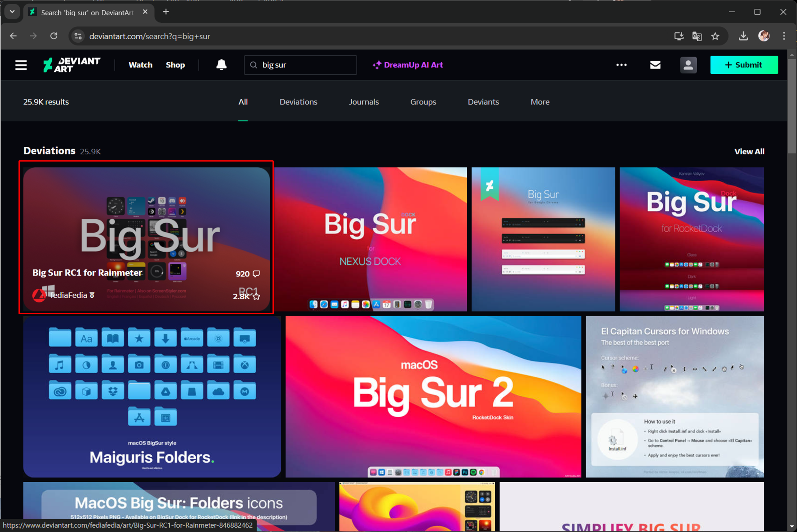Image resolution: width=797 pixels, height=532 pixels.
Task: Click the scroll down arrow of the page
Action: tap(792, 527)
